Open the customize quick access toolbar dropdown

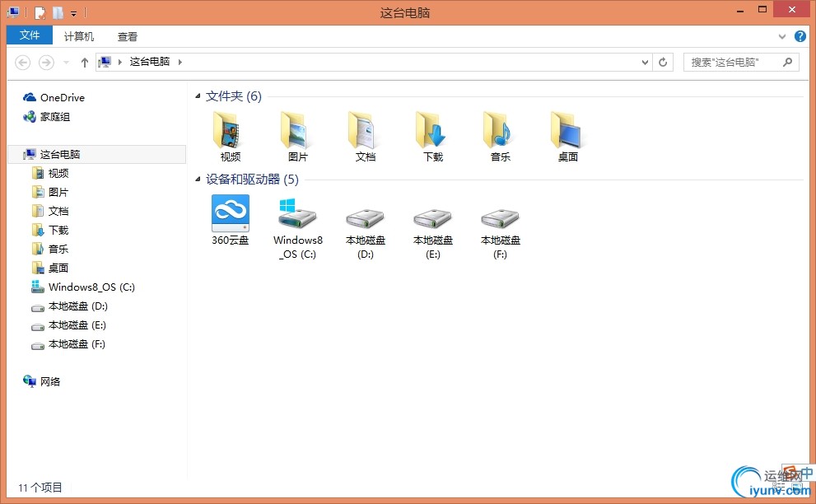click(73, 13)
